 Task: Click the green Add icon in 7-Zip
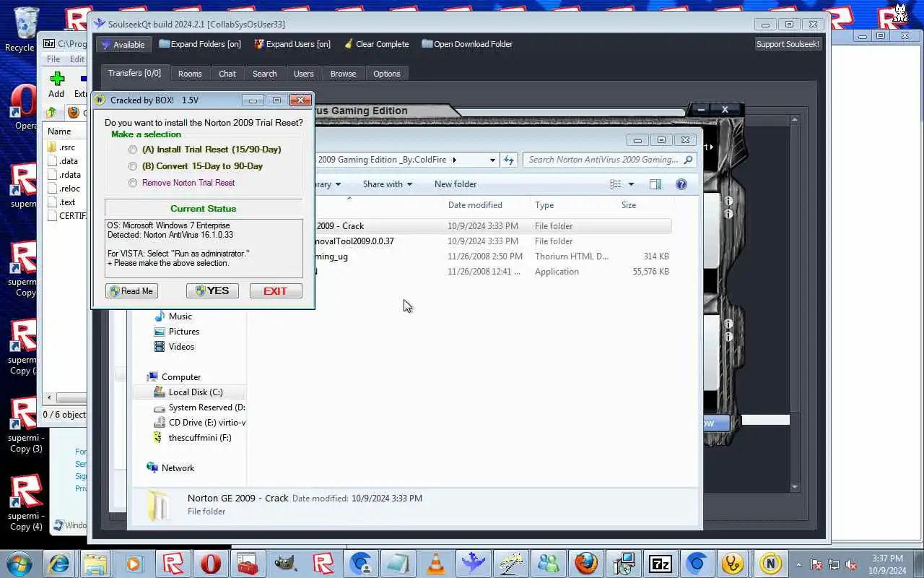[x=57, y=79]
